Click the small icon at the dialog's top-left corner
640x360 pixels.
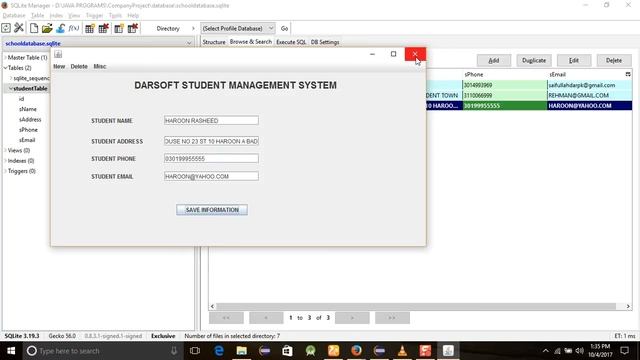pyautogui.click(x=58, y=54)
